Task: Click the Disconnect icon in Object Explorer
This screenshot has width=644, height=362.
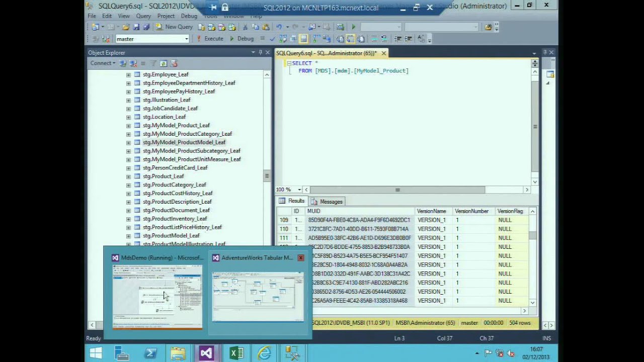Action: point(133,63)
